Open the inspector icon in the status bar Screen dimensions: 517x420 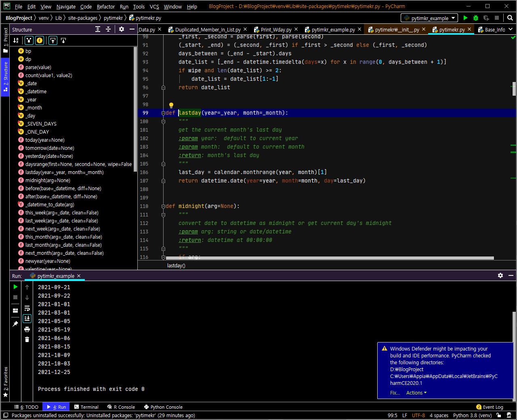pyautogui.click(x=509, y=415)
